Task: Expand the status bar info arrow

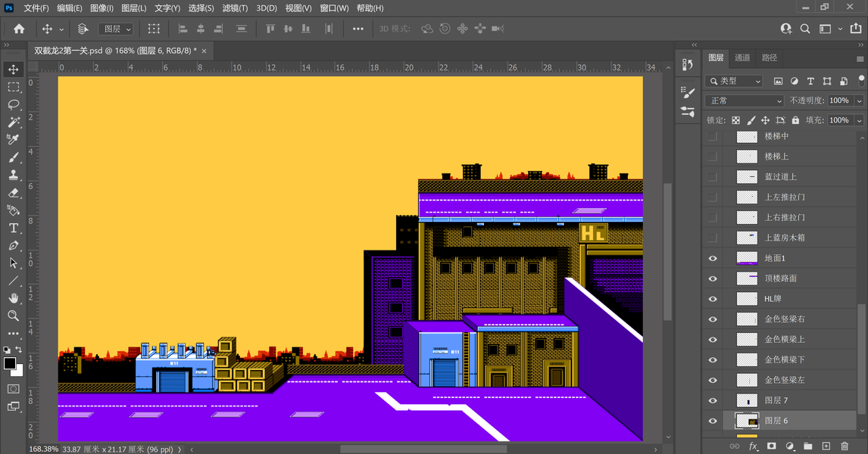Action: tap(180, 449)
